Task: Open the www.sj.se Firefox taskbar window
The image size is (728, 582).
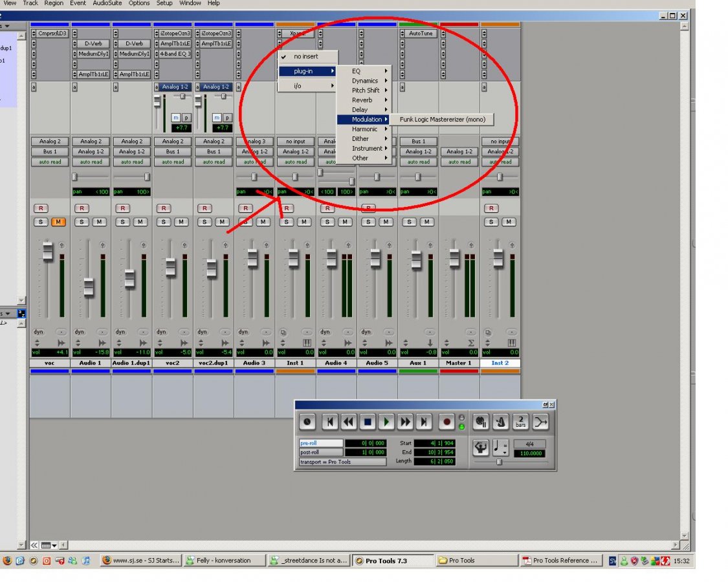Action: coord(140,561)
